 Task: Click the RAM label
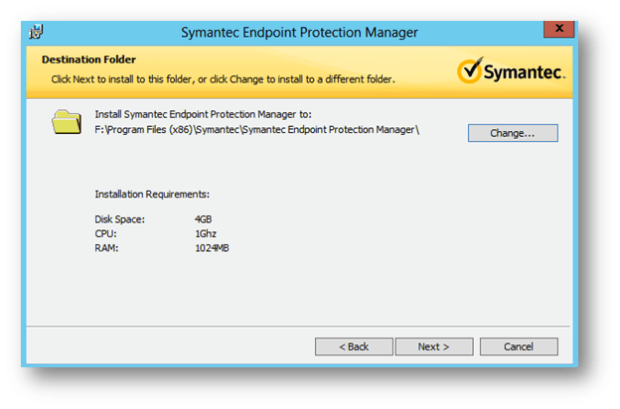(105, 246)
